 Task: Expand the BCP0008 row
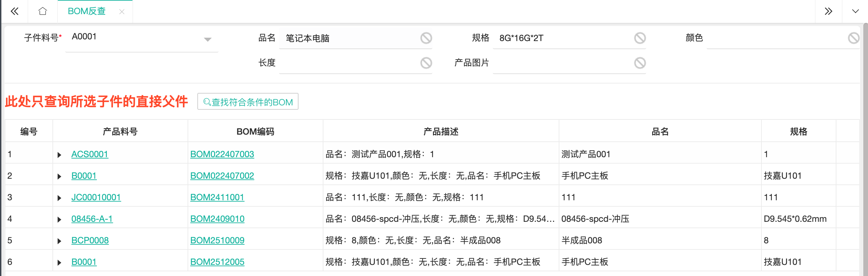click(59, 241)
